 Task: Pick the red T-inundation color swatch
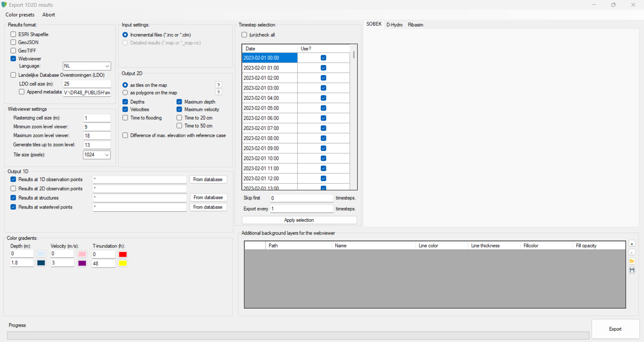(x=123, y=254)
